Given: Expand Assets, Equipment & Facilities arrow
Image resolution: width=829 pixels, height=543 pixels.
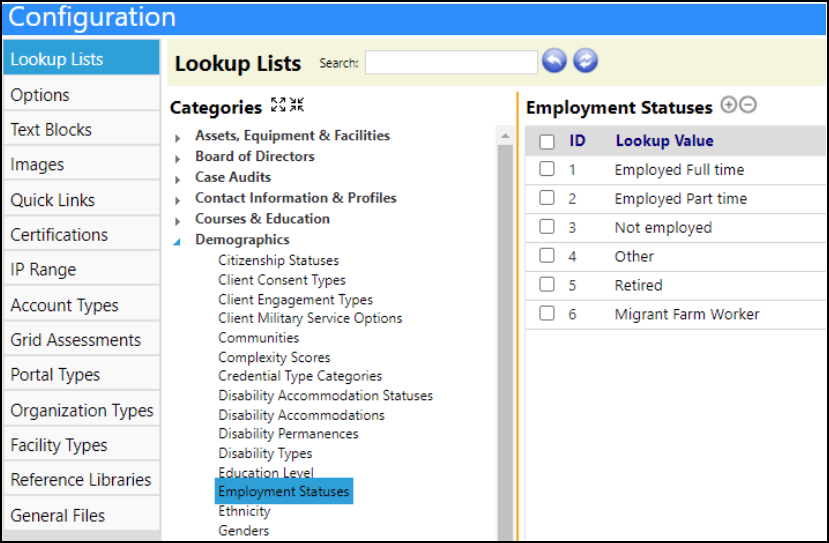Looking at the screenshot, I should [178, 138].
